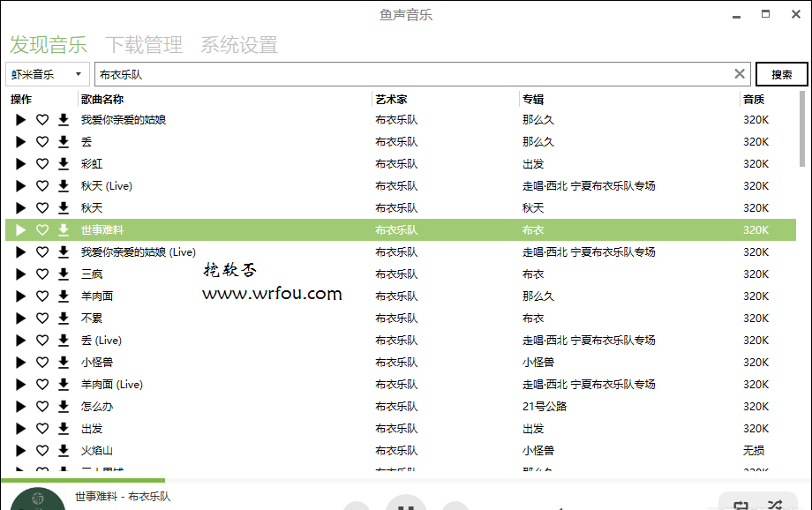Favorite the song 彩虹
812x510 pixels.
(x=42, y=164)
